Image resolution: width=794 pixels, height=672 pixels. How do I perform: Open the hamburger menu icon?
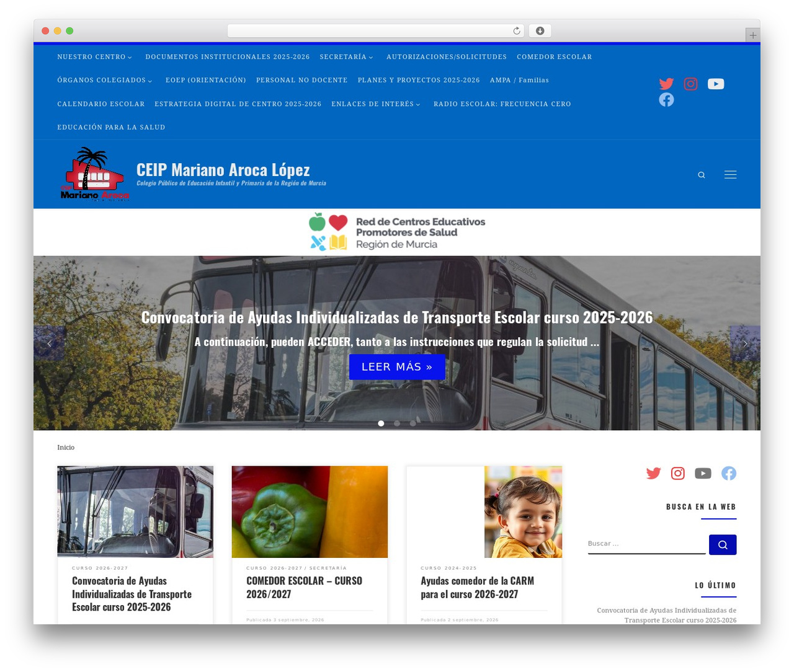pyautogui.click(x=731, y=175)
